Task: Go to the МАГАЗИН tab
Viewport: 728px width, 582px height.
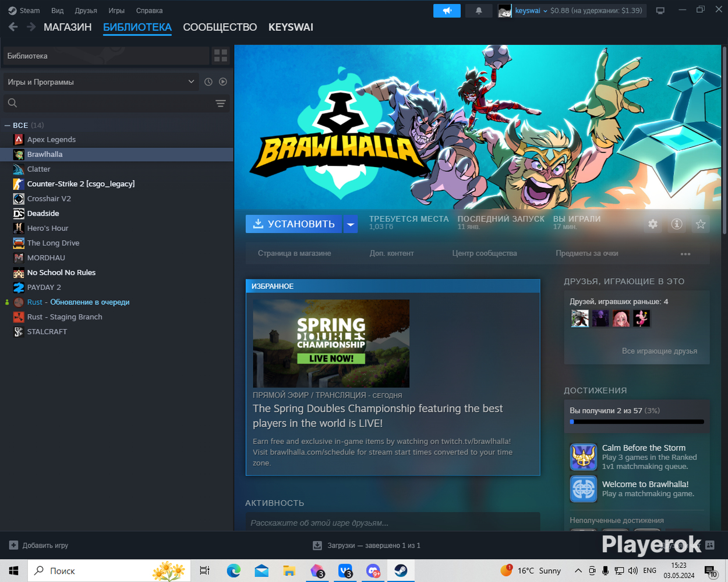Action: [x=68, y=27]
